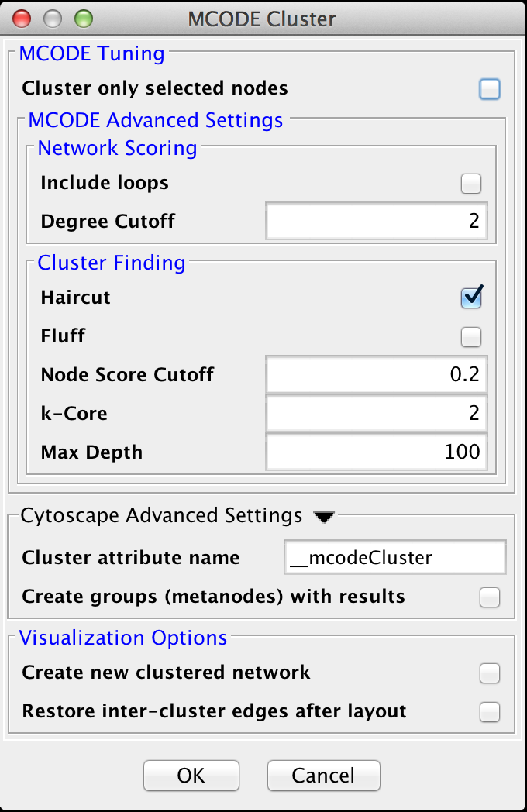
Task: Click the MCODE Advanced Settings heading
Action: pyautogui.click(x=155, y=121)
